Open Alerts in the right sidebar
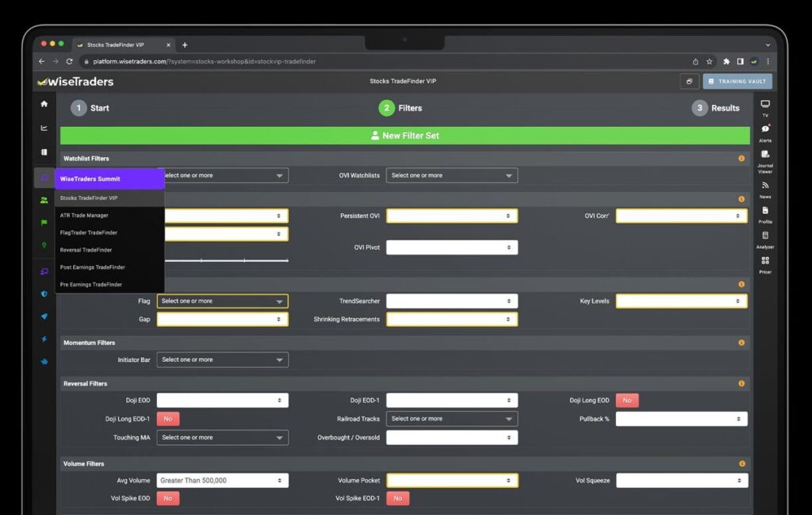Viewport: 812px width, 515px height. click(764, 129)
